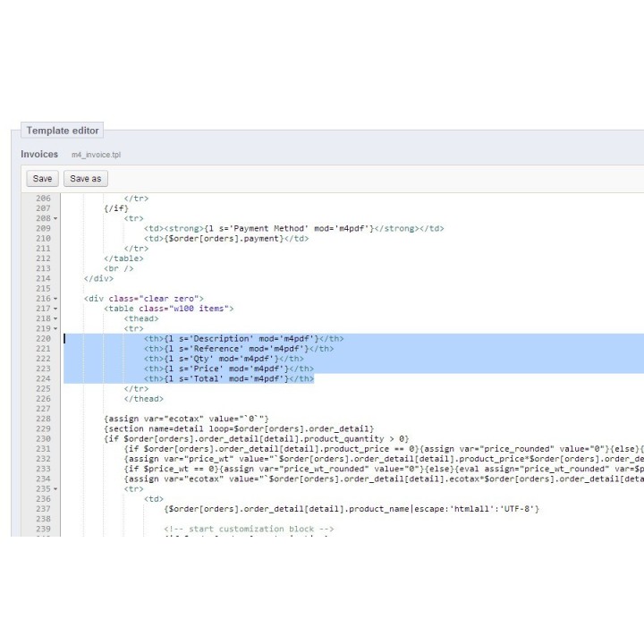Collapse code fold at line 216
The image size is (644, 644).
(x=55, y=299)
